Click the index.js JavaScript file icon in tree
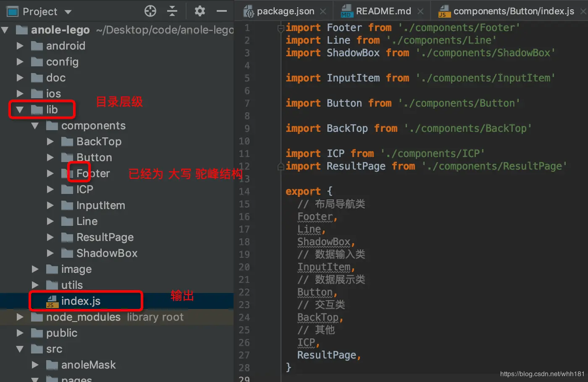 [51, 301]
